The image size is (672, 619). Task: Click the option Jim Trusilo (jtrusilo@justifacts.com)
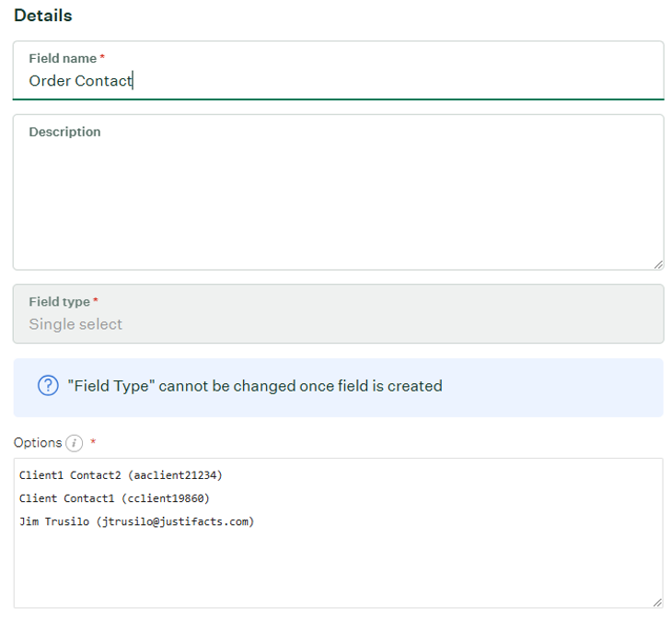[x=137, y=521]
